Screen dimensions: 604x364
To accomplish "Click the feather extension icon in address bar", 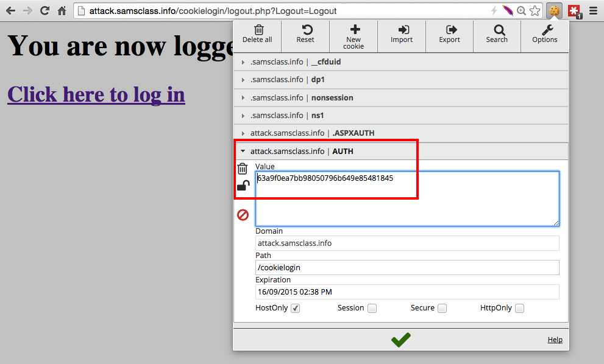I will tap(508, 11).
